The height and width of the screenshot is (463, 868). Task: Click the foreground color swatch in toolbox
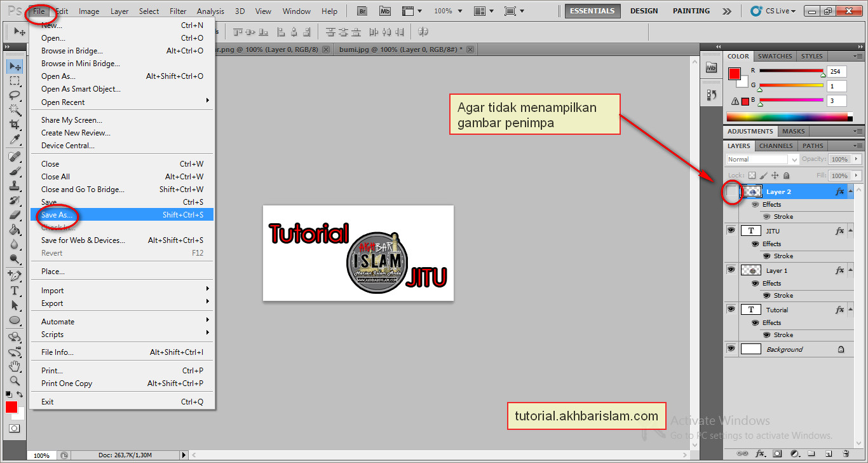11,407
